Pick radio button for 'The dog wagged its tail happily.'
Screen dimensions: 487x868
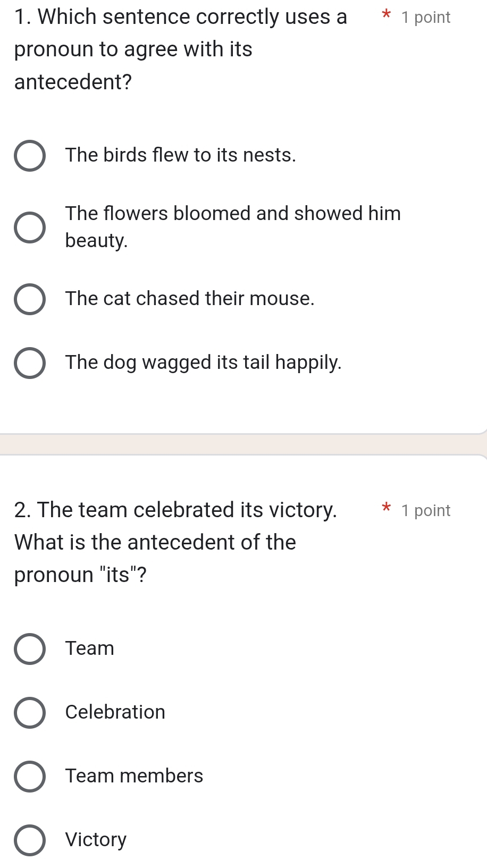30,363
